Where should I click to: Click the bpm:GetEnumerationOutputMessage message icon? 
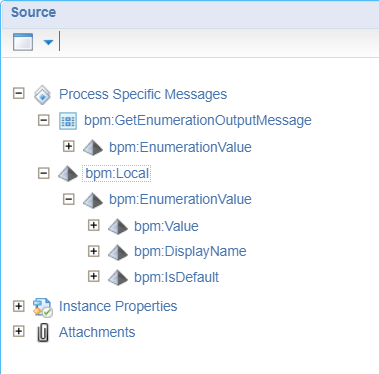68,121
